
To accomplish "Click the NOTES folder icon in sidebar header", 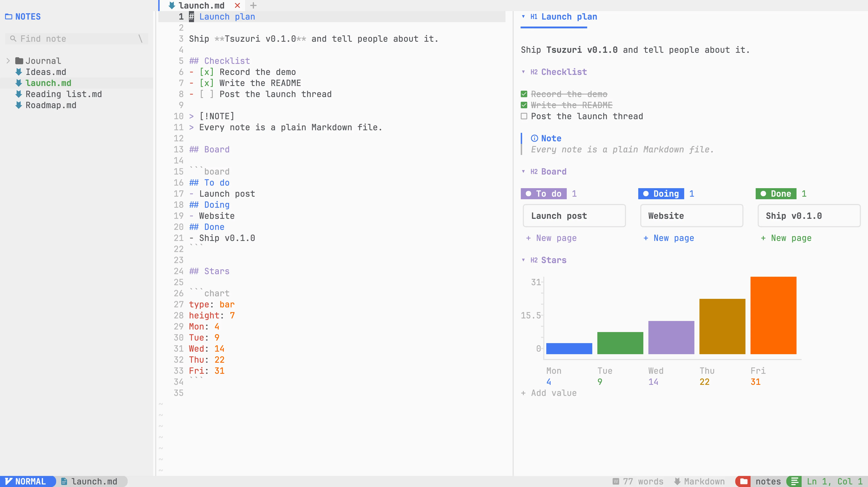I will [9, 17].
